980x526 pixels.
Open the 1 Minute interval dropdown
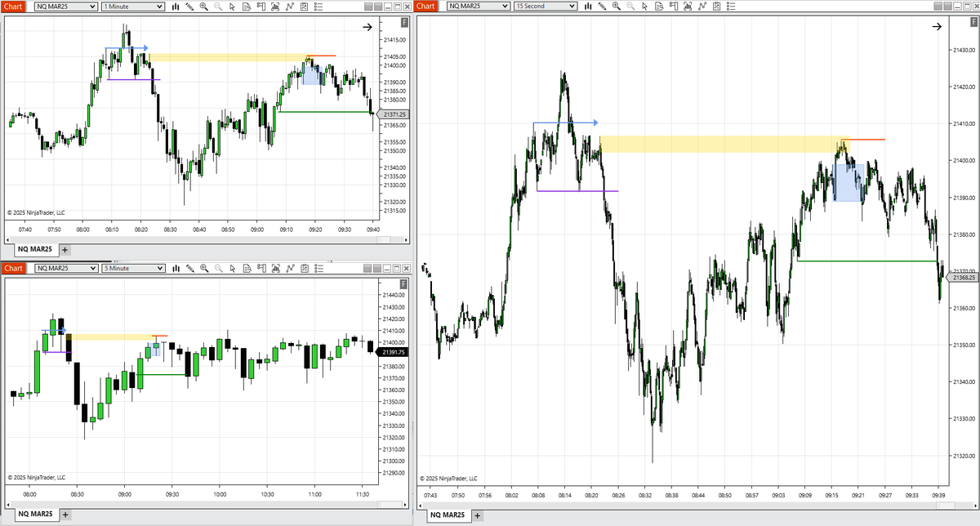131,6
